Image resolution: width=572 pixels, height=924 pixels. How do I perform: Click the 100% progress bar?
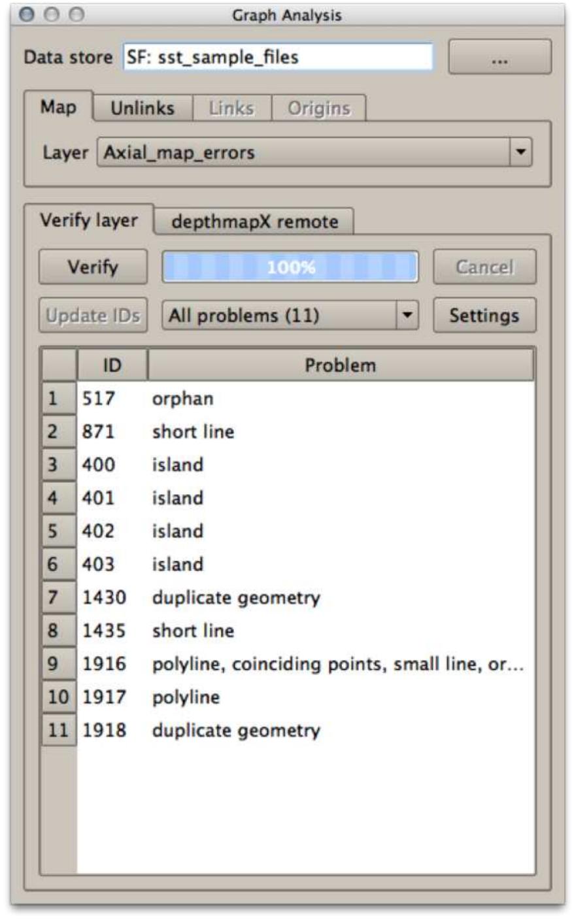click(x=290, y=267)
